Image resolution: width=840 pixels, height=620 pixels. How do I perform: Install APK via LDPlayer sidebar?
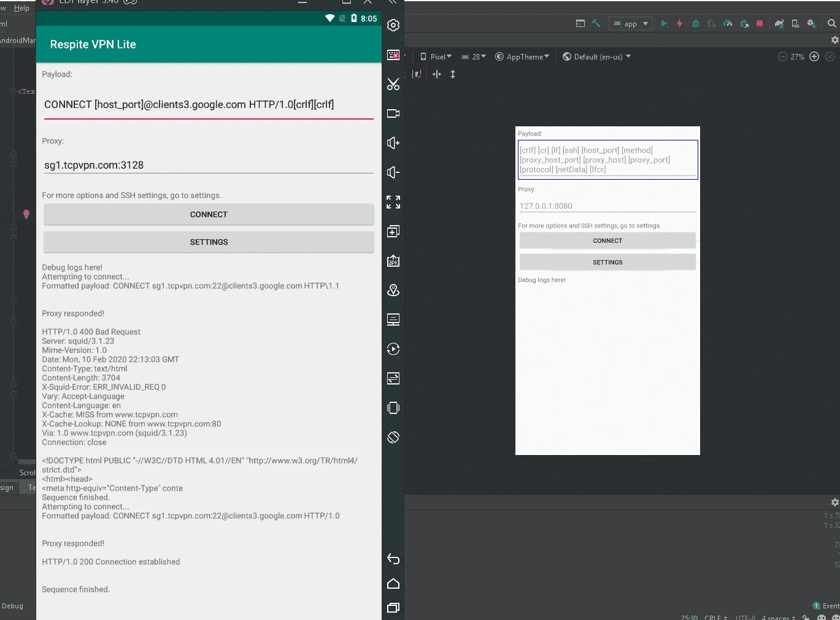tap(393, 261)
